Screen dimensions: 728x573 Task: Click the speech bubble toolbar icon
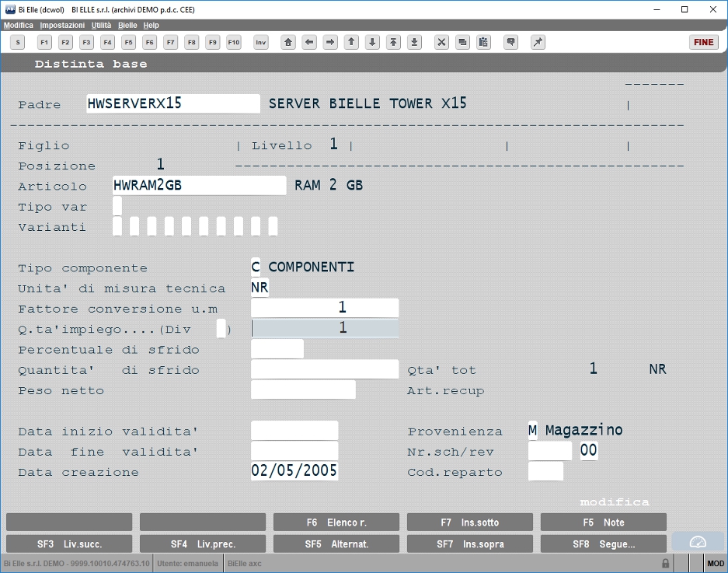510,42
